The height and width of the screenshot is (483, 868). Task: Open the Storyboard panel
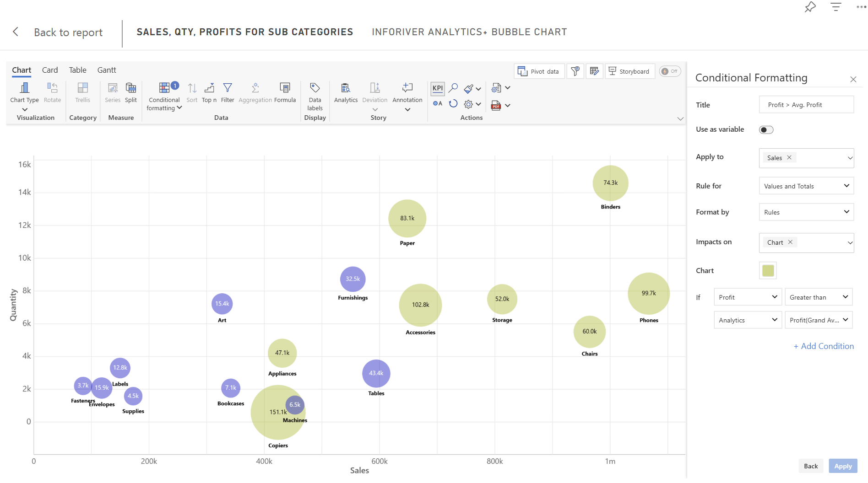(630, 71)
